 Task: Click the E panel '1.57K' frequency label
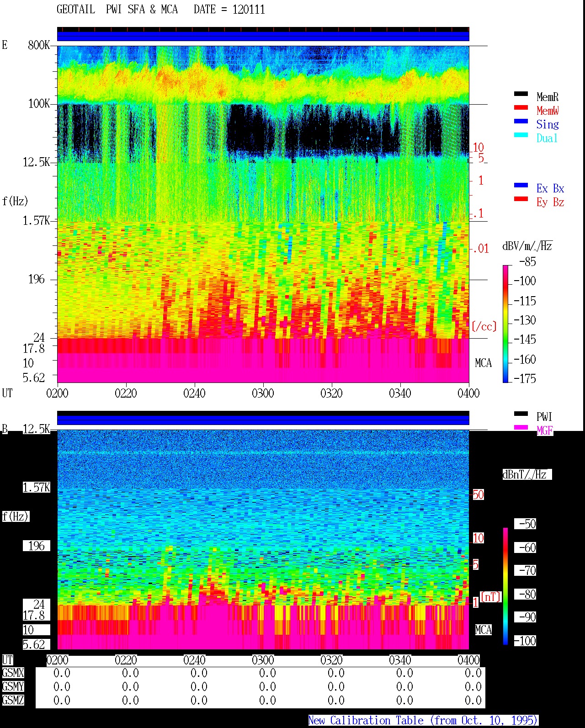(x=37, y=220)
